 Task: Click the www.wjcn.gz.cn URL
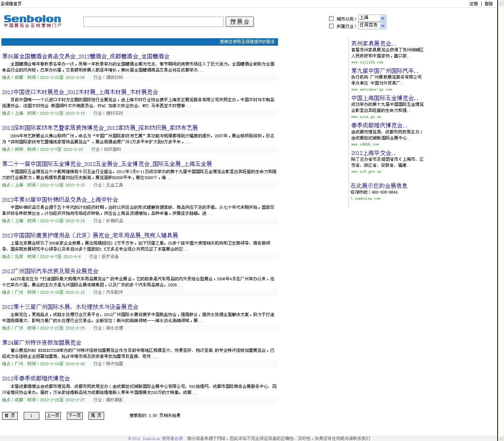tap(366, 117)
